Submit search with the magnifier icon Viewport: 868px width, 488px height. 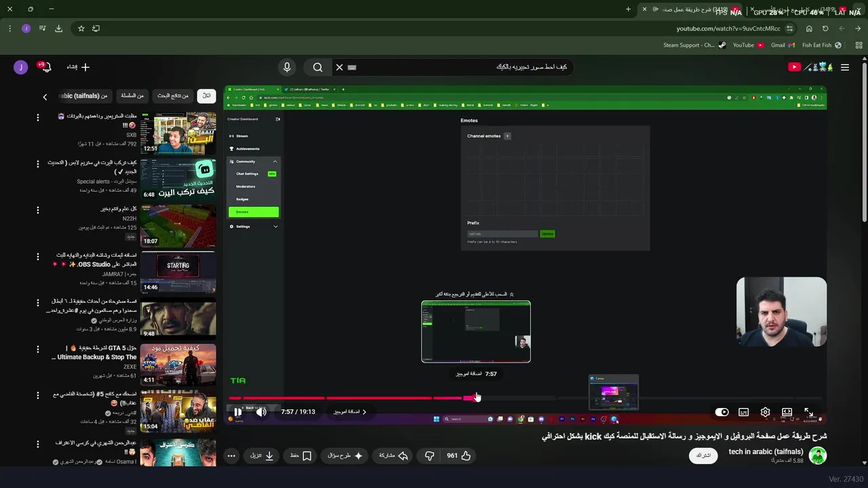click(317, 67)
